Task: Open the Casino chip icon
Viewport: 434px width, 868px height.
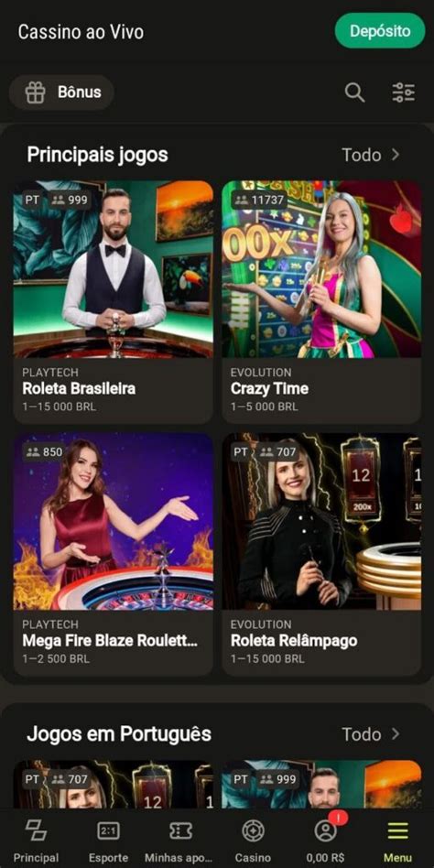Action: click(253, 830)
